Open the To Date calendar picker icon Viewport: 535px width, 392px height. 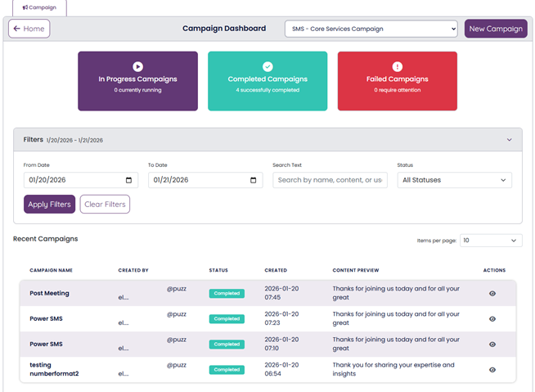(x=253, y=180)
